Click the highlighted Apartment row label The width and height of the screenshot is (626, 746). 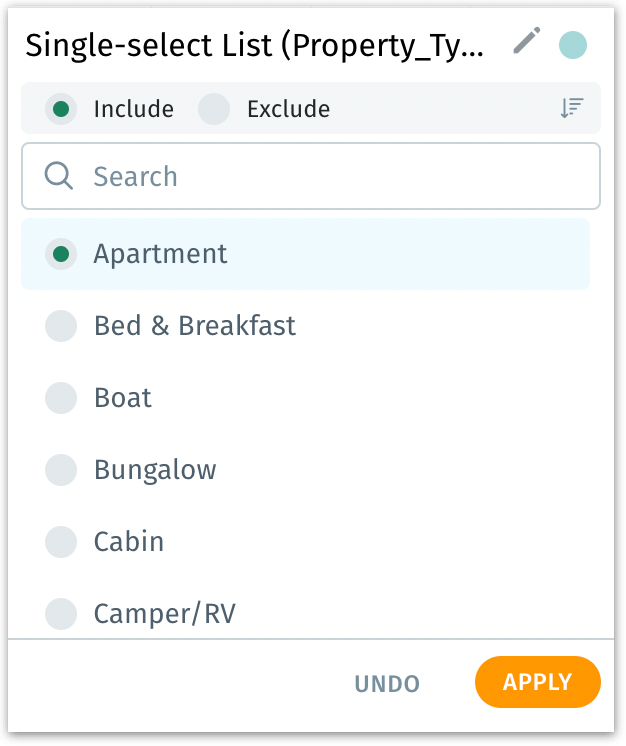pyautogui.click(x=161, y=254)
